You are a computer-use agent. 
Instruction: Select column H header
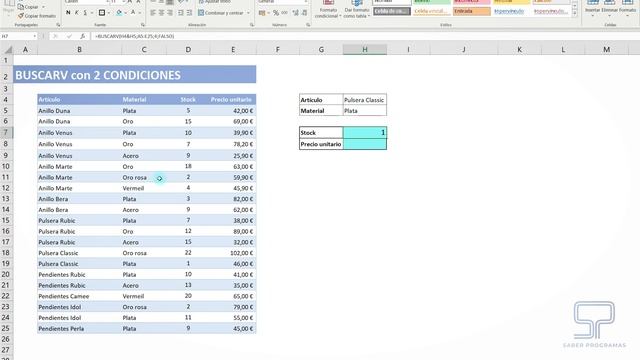365,49
